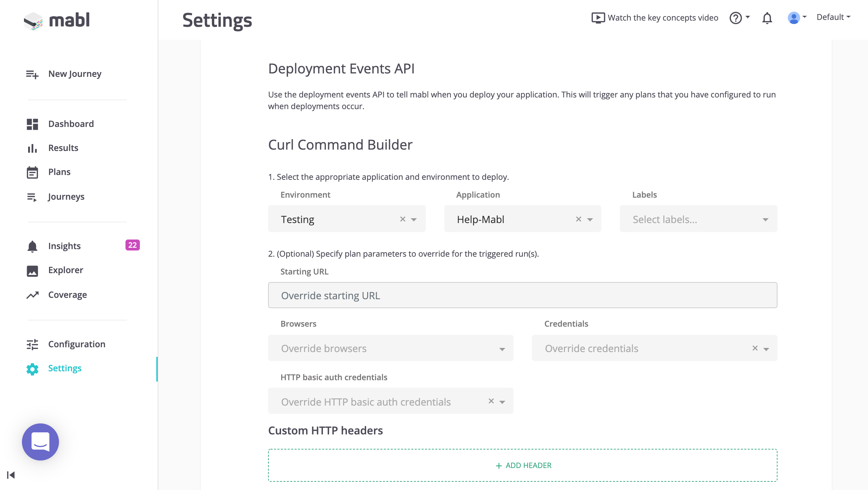The width and height of the screenshot is (868, 490).
Task: Clear the Help-Mabl application selection
Action: (x=579, y=219)
